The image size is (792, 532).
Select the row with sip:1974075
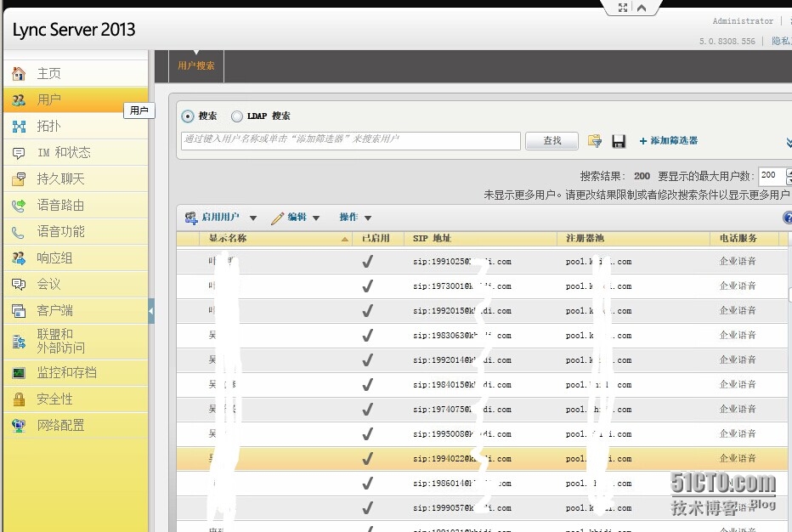(x=482, y=410)
